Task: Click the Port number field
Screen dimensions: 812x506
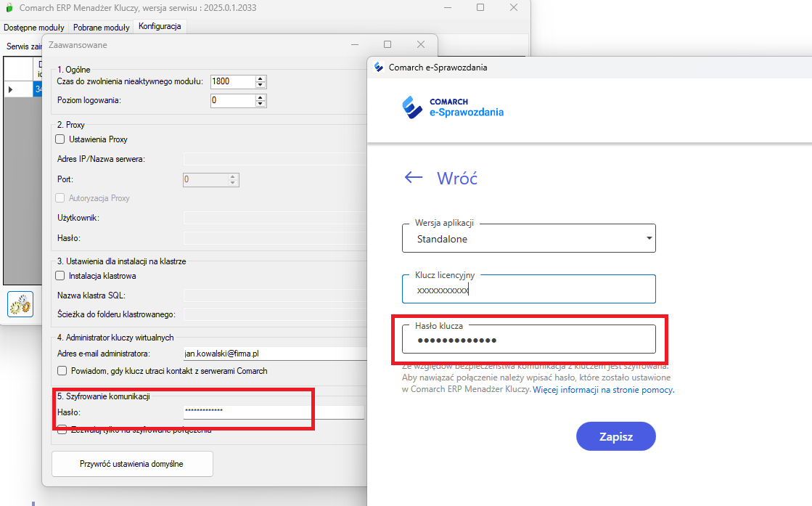Action: coord(205,180)
